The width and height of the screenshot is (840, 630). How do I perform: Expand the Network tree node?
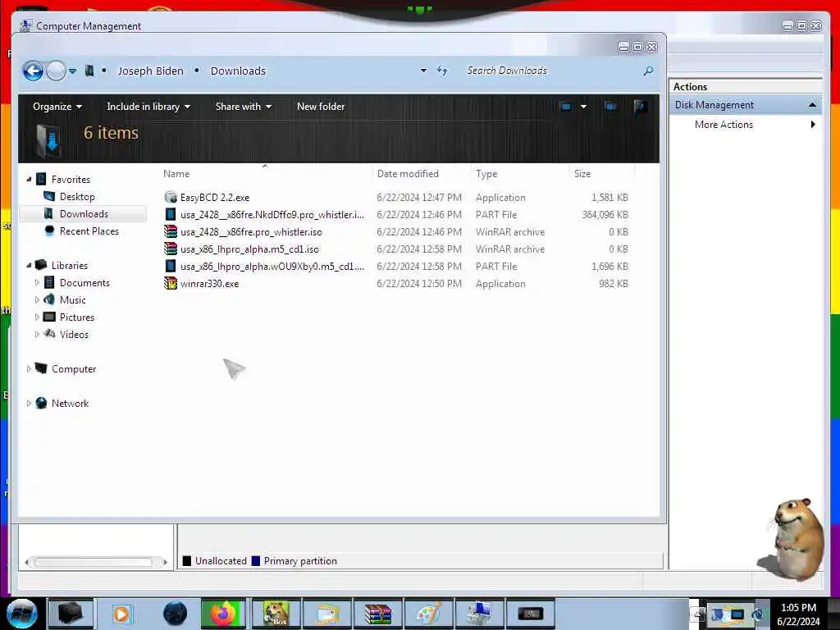coord(29,403)
